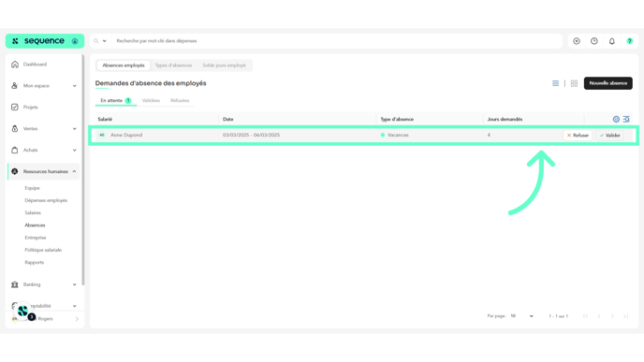Click the AD avatar of Anne Dupond
This screenshot has width=644, height=362.
[102, 135]
